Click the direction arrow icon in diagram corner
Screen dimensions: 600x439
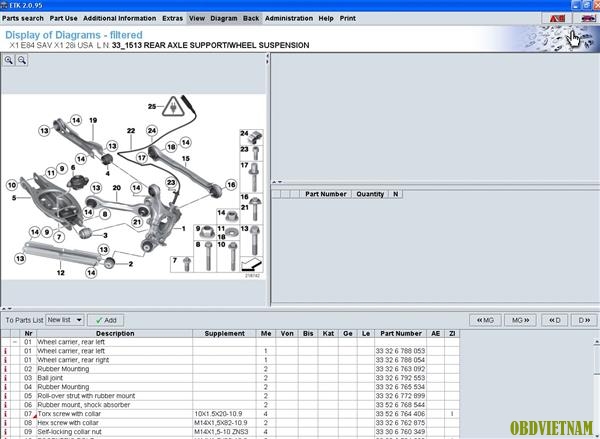pyautogui.click(x=251, y=264)
